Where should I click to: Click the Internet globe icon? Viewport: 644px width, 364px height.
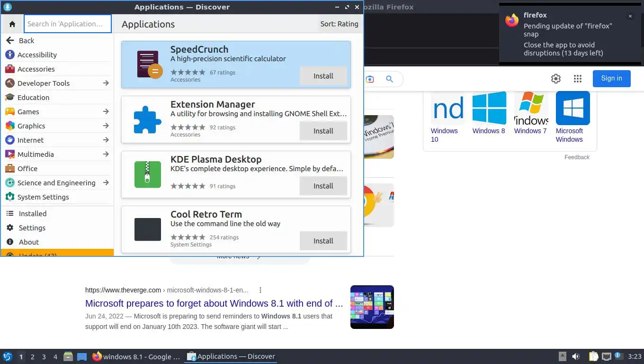tap(10, 140)
